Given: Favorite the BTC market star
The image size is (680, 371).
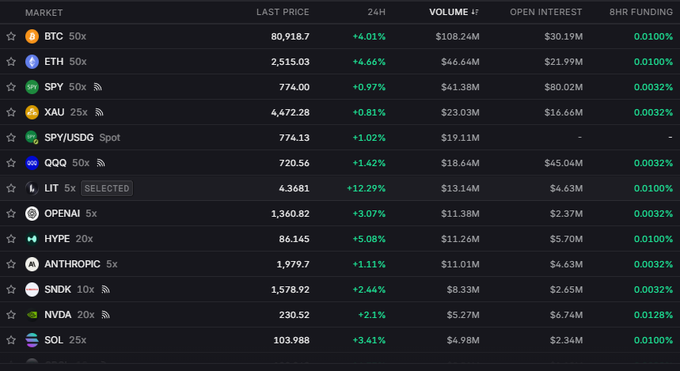Looking at the screenshot, I should click(11, 36).
